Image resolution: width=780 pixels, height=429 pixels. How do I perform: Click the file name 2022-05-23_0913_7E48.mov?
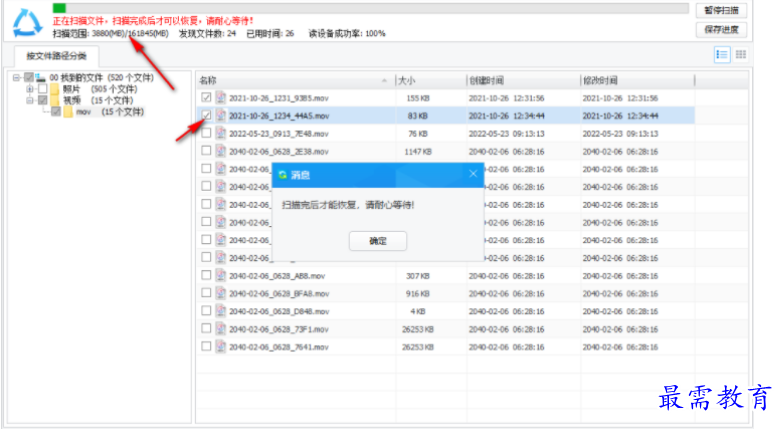pyautogui.click(x=279, y=134)
